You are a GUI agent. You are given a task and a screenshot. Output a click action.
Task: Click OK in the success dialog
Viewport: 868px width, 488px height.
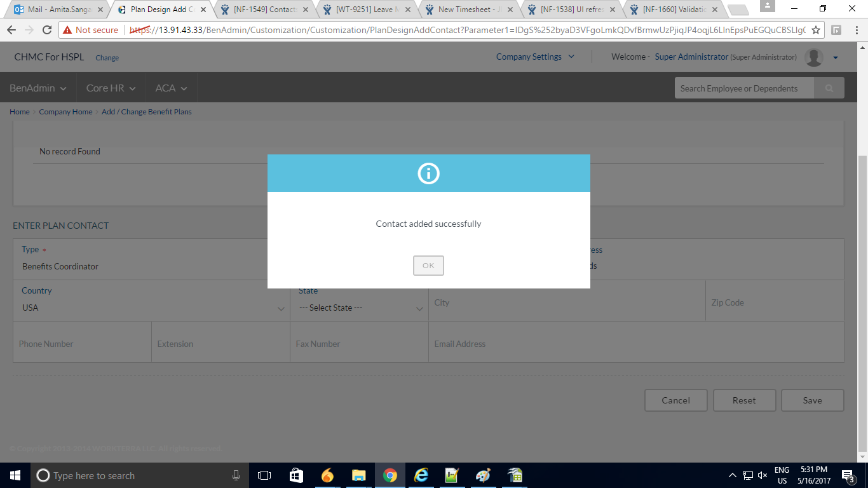click(x=428, y=266)
